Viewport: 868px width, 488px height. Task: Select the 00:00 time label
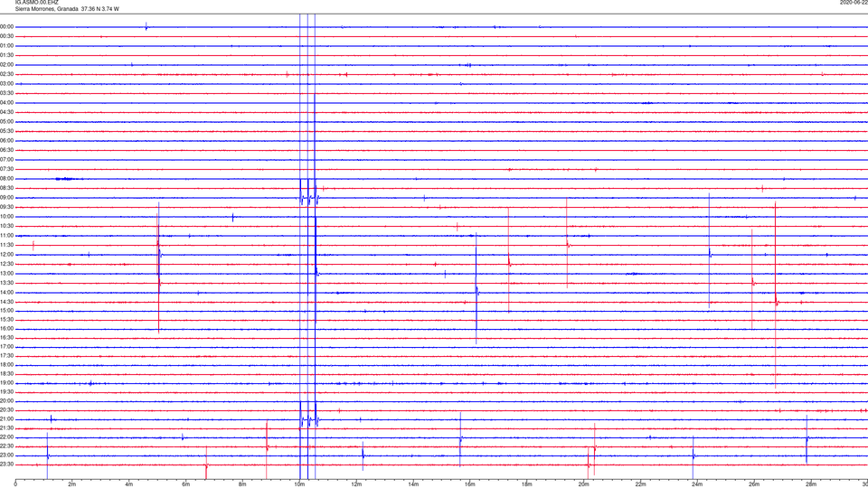7,26
